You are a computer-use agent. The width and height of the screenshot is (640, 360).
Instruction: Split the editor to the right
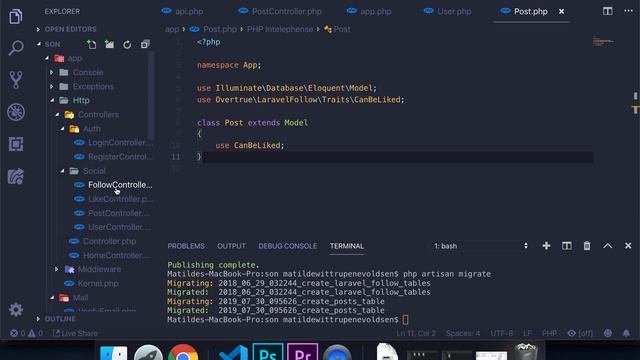[x=607, y=11]
